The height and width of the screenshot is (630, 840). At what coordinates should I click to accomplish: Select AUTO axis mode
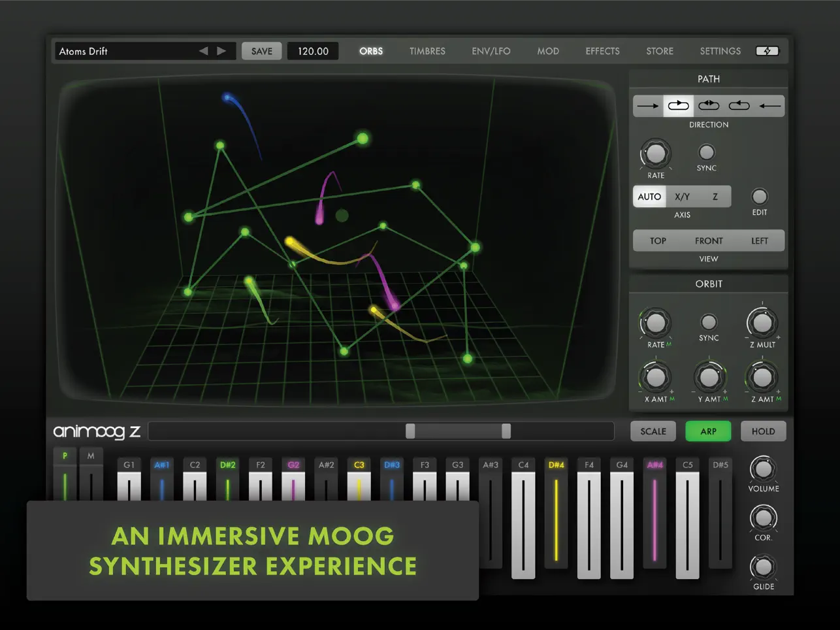(649, 197)
